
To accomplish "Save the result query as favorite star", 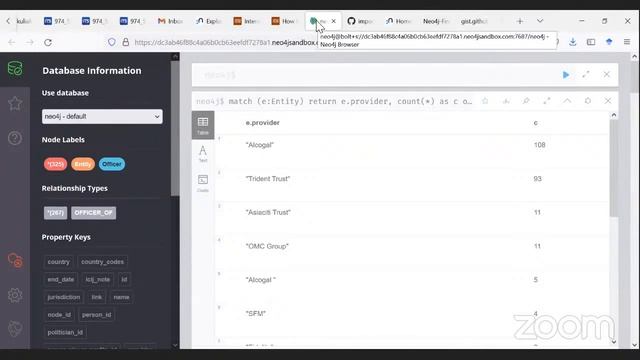I will point(485,101).
